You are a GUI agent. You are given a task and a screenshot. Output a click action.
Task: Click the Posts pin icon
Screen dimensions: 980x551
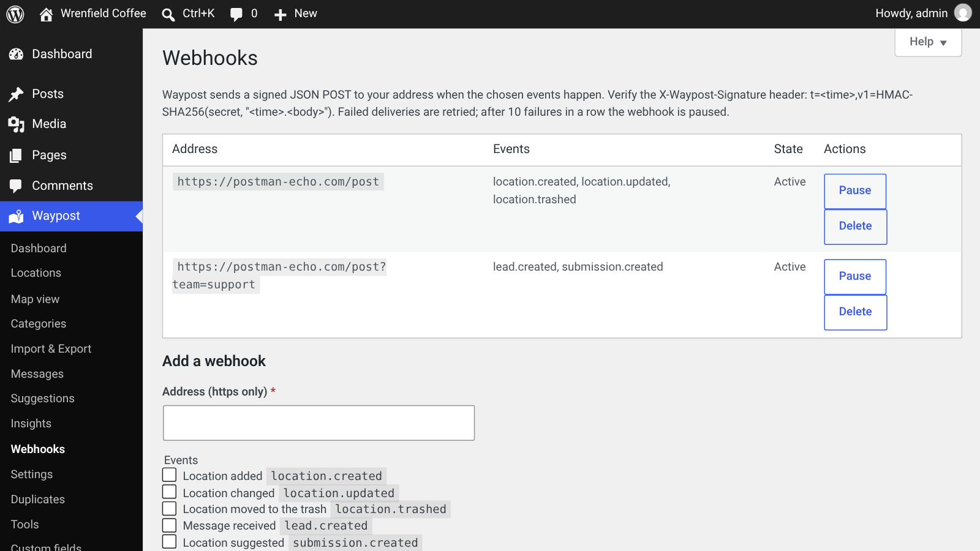[16, 94]
